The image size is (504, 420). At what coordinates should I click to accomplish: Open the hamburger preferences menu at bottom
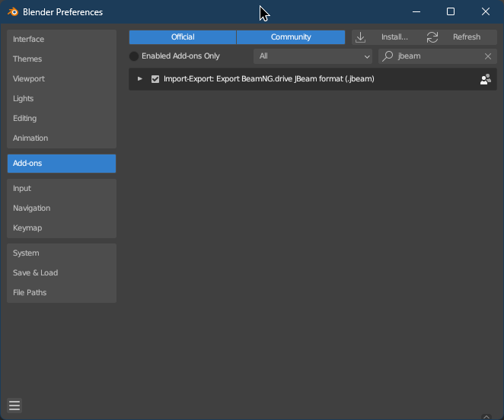coord(14,406)
